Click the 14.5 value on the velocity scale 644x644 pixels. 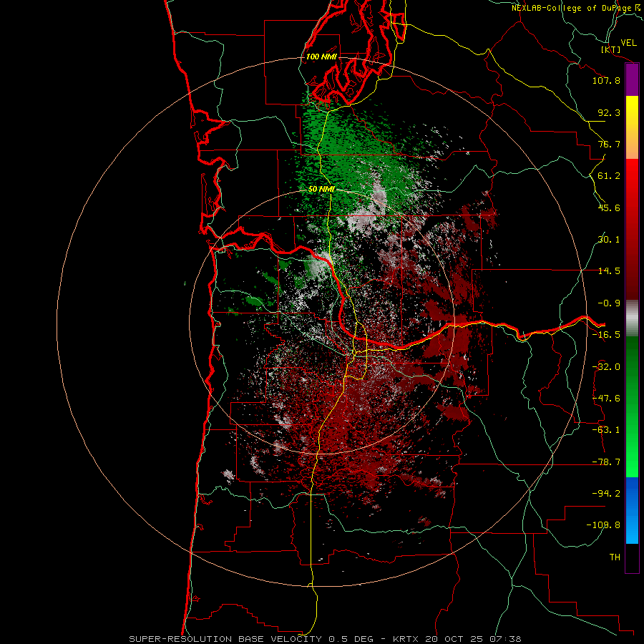click(x=609, y=271)
